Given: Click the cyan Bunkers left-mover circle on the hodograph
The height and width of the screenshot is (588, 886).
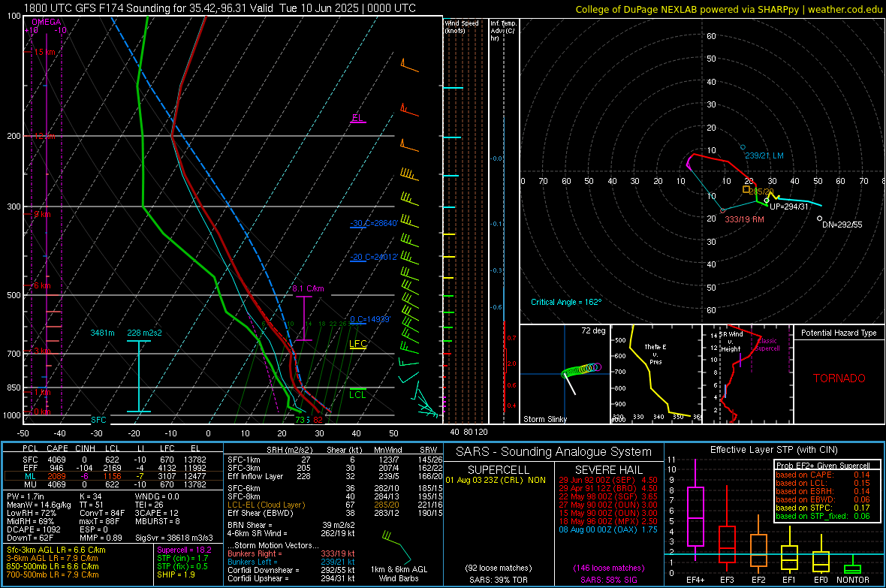Looking at the screenshot, I should (743, 147).
